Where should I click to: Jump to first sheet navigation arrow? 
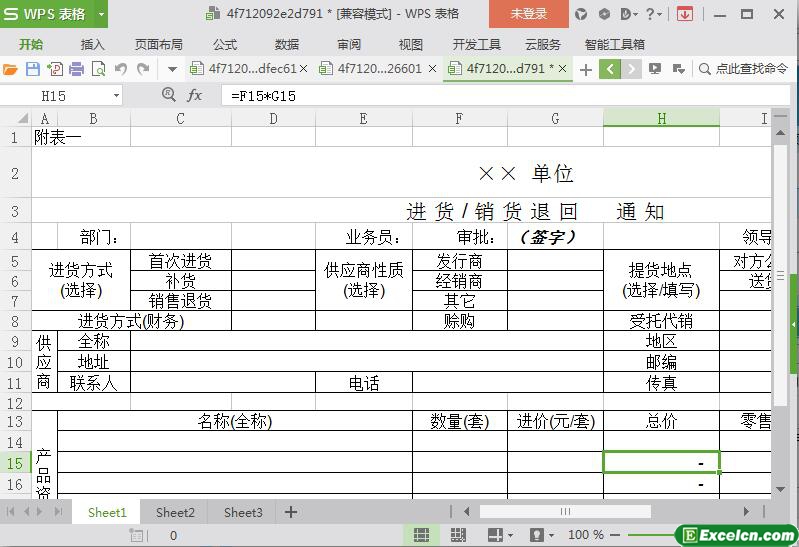[x=10, y=511]
